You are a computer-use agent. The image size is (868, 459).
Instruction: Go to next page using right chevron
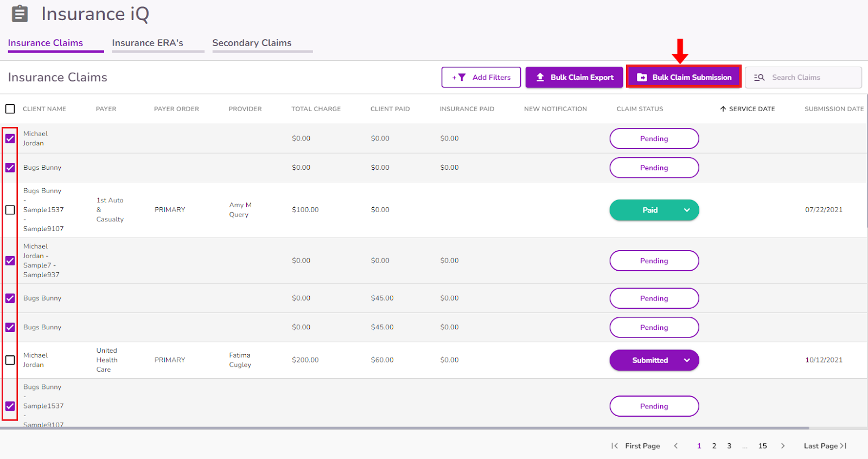(783, 446)
